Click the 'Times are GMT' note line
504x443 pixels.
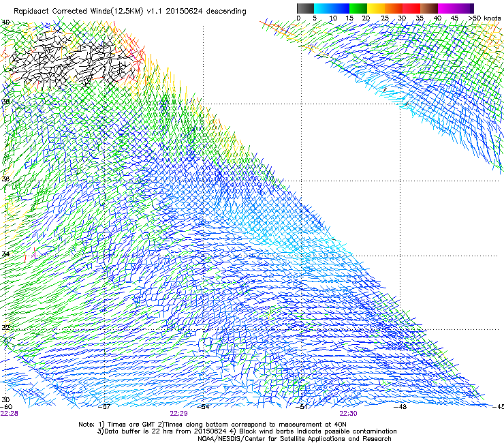click(x=212, y=425)
